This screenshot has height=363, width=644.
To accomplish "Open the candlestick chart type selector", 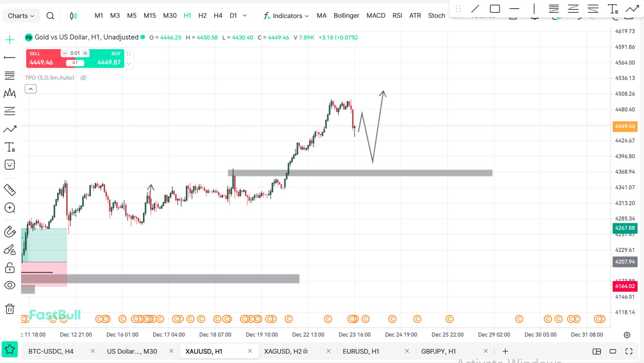I will [x=73, y=16].
